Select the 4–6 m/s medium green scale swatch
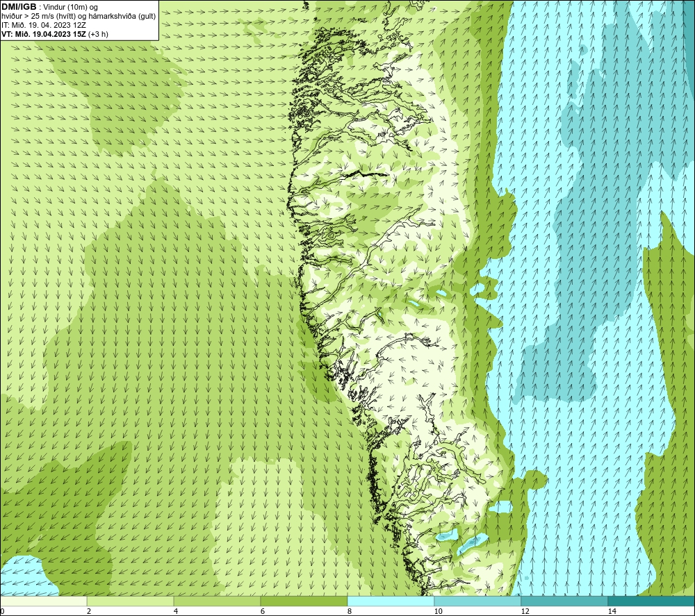695x616 pixels. (x=217, y=601)
